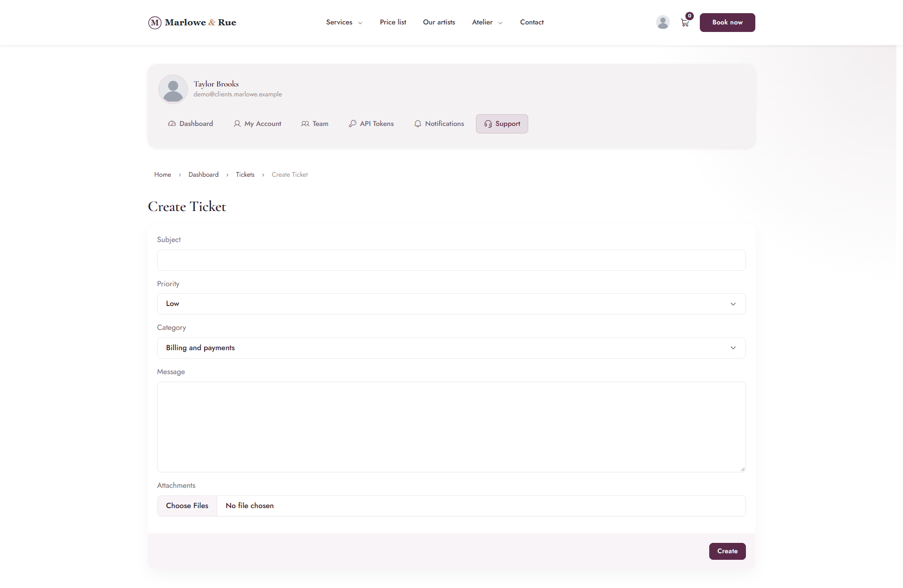The image size is (903, 588).
Task: Click the Dashboard breadcrumb link
Action: (x=204, y=174)
